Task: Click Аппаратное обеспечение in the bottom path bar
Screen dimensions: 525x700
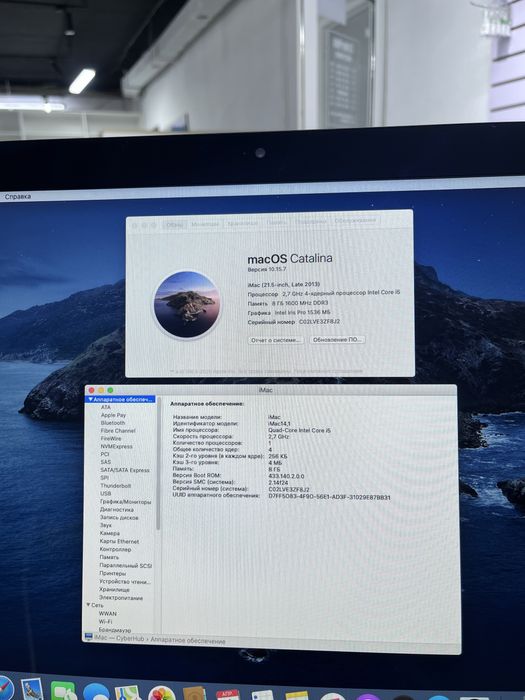Action: 188,641
